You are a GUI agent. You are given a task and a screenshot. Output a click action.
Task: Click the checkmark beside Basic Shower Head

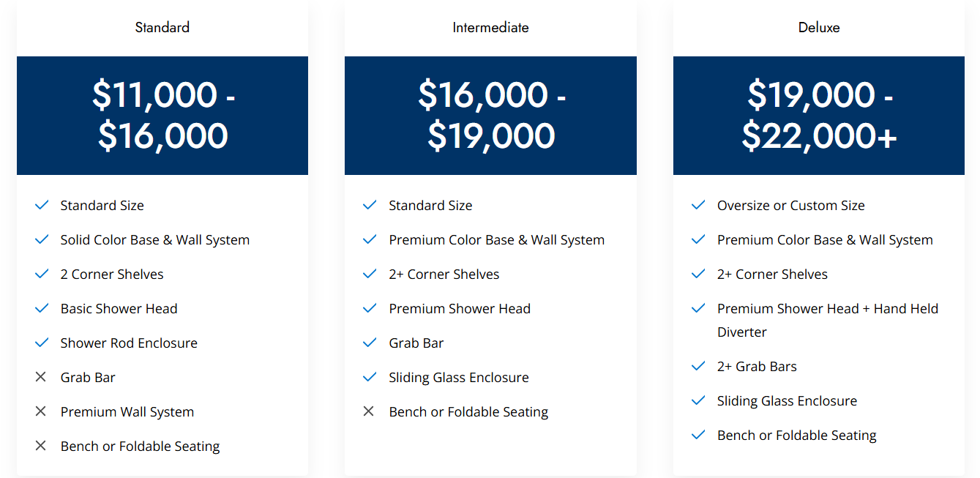(42, 308)
